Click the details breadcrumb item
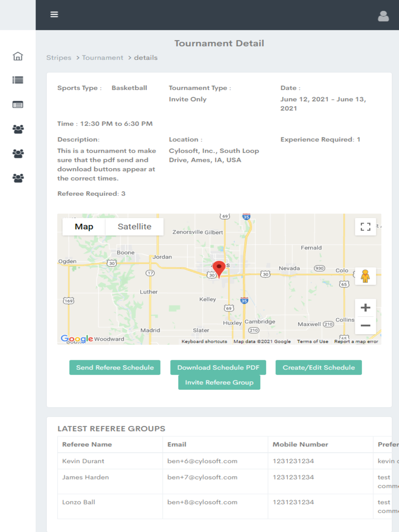This screenshot has width=399, height=532. (x=146, y=57)
